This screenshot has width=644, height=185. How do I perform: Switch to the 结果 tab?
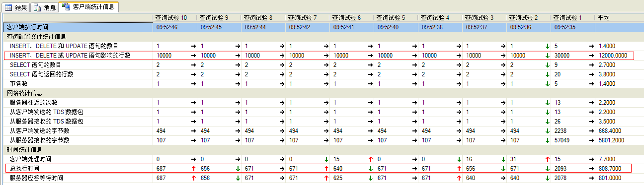pyautogui.click(x=16, y=7)
